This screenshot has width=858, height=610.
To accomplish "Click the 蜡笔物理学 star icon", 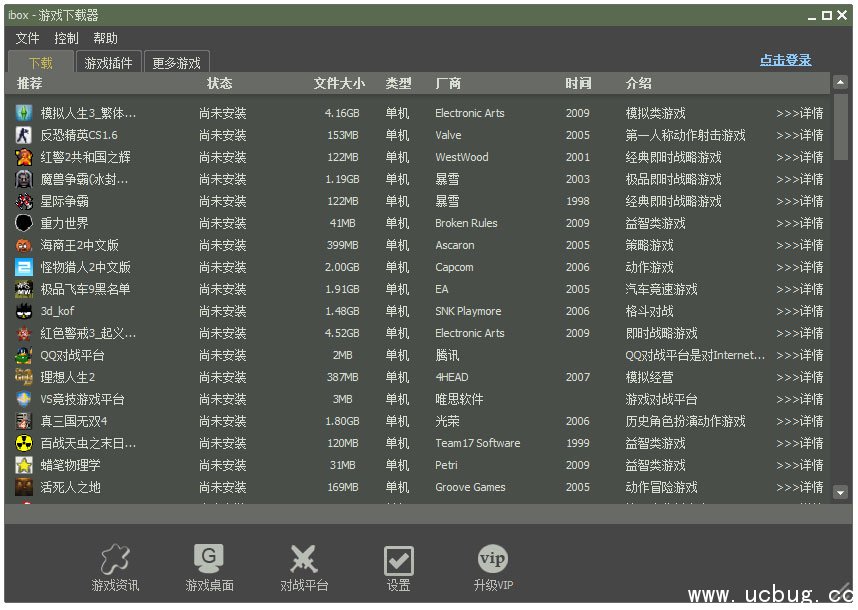I will pyautogui.click(x=24, y=465).
